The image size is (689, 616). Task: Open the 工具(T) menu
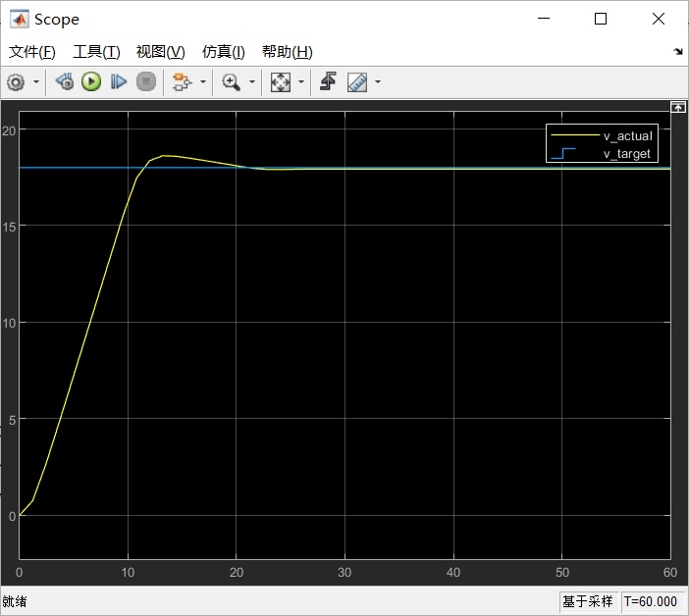click(x=96, y=52)
